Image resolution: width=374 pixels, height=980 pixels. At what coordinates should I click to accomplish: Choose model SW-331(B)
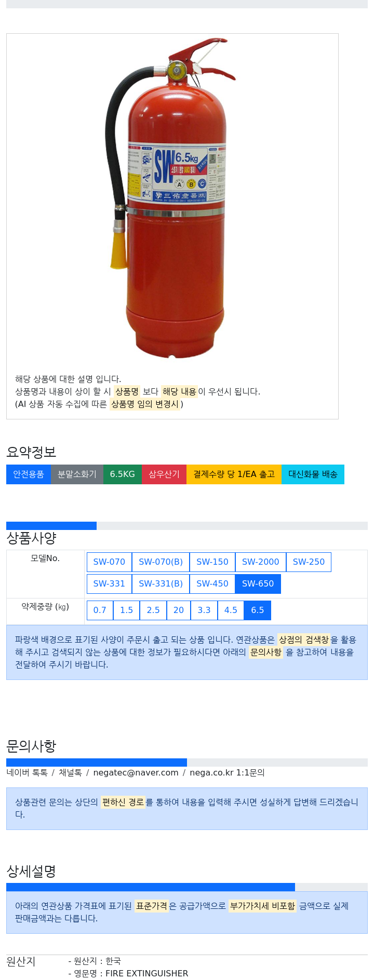click(161, 584)
